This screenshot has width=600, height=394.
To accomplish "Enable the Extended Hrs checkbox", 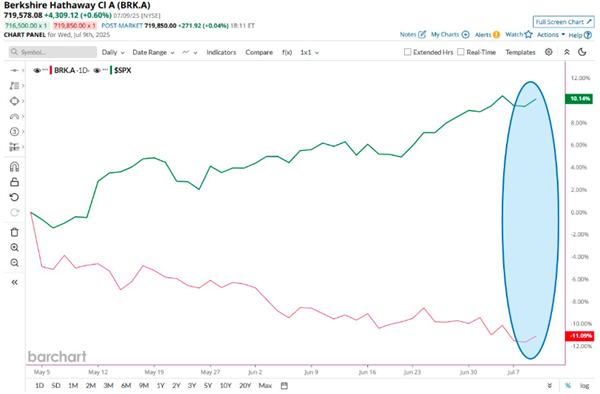I will 408,52.
